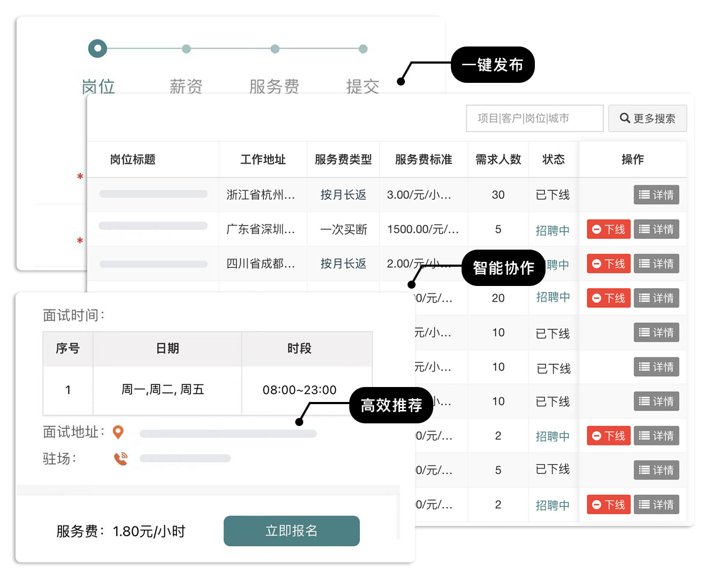The width and height of the screenshot is (706, 588).
Task: Click the orange location pin icon
Action: point(118,432)
